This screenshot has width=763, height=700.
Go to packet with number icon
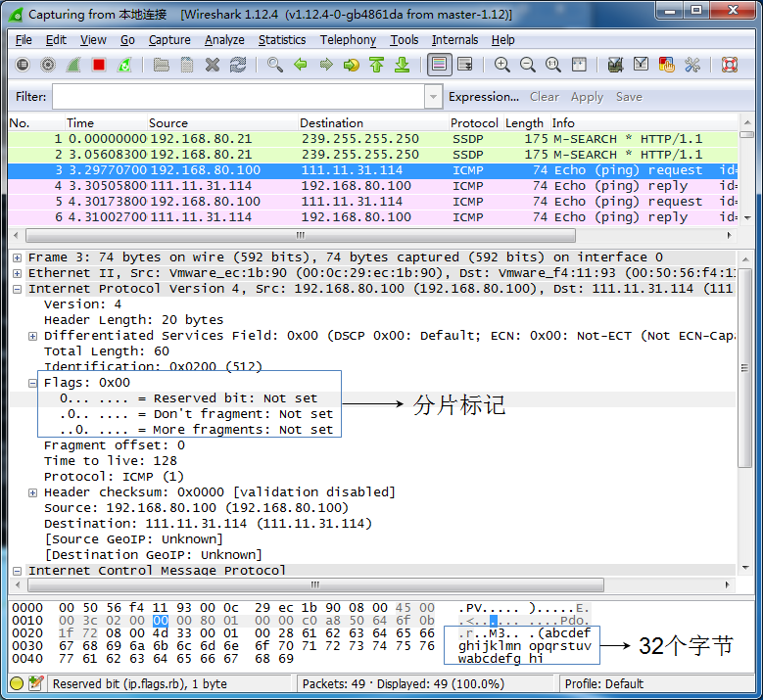click(x=352, y=65)
